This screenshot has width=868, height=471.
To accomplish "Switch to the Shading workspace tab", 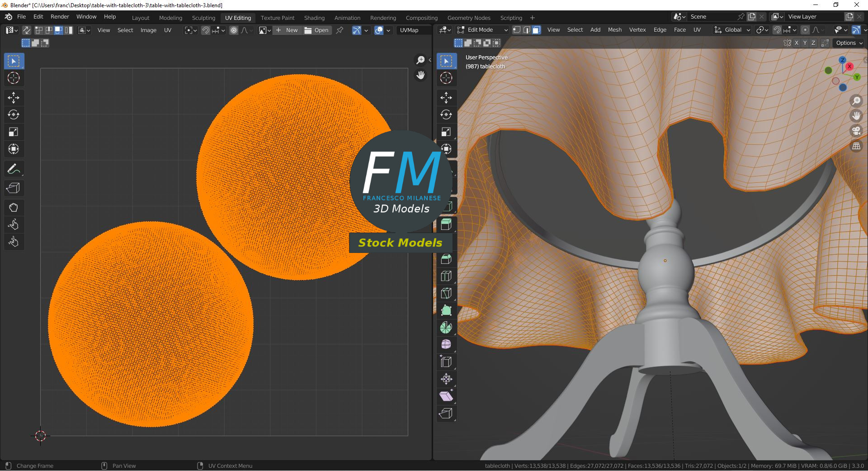I will coord(314,18).
